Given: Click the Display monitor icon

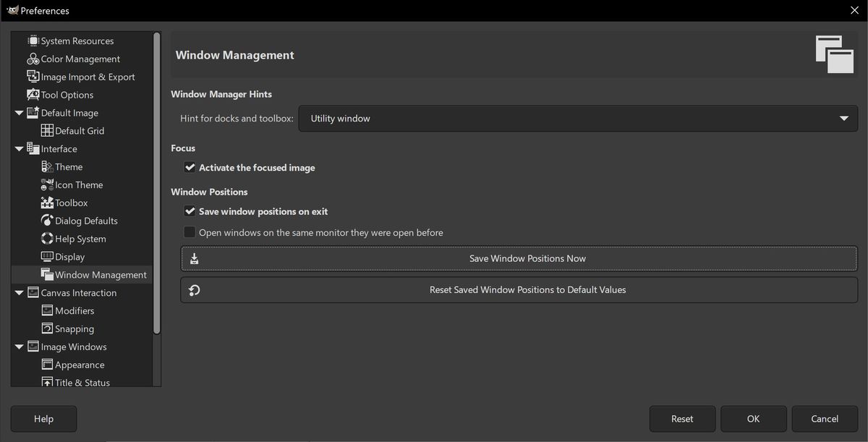Looking at the screenshot, I should [x=48, y=256].
